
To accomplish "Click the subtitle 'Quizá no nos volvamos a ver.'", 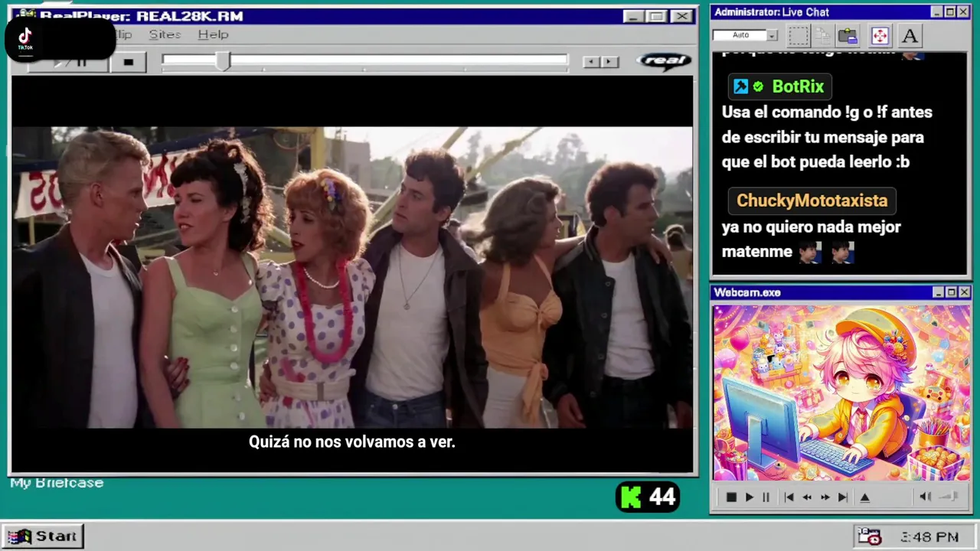I will [x=352, y=442].
